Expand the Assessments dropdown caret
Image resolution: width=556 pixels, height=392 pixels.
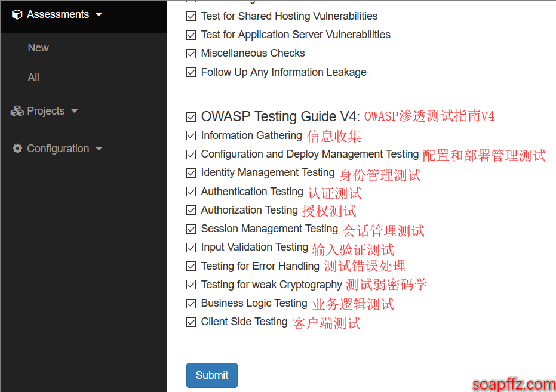click(x=99, y=14)
